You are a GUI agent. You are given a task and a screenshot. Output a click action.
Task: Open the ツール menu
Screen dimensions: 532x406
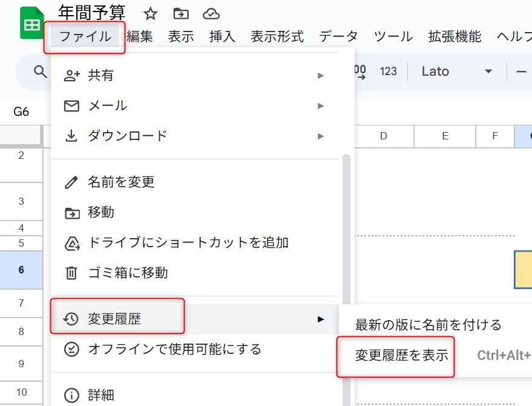click(x=393, y=36)
